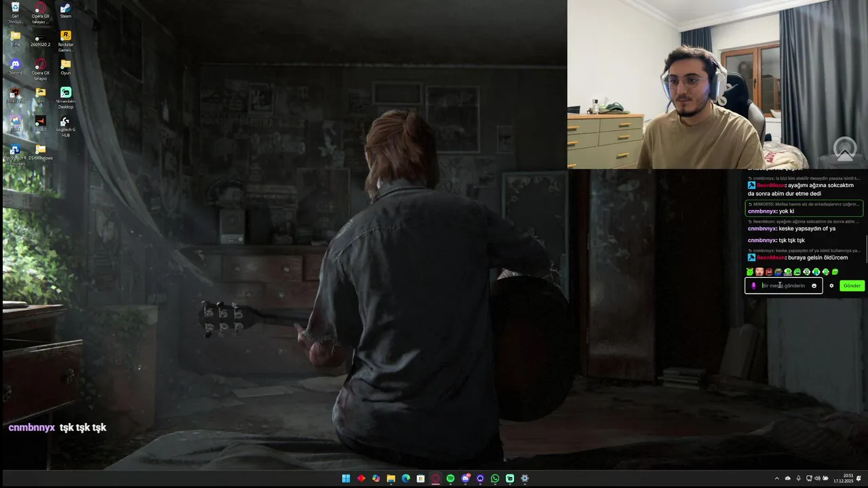Open Spotify from the taskbar

tap(450, 479)
